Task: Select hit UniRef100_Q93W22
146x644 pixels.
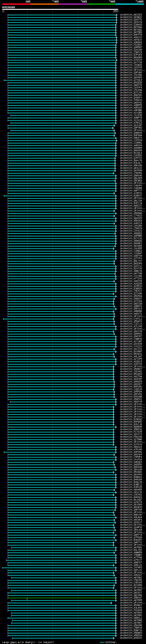Action: (x=131, y=17)
